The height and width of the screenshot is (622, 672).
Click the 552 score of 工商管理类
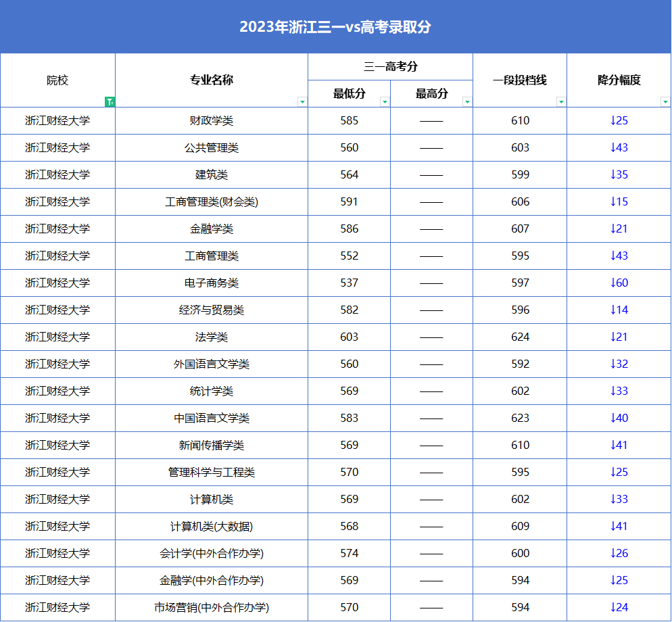pos(349,256)
